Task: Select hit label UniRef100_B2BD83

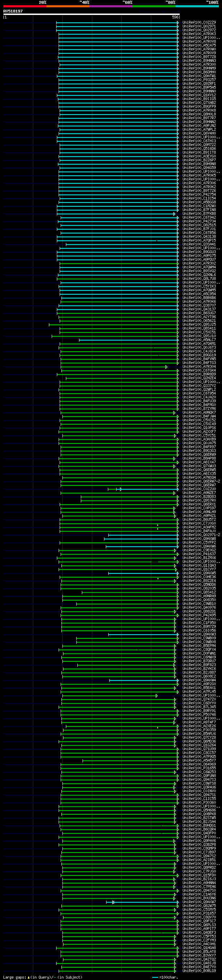Action: [x=199, y=496]
